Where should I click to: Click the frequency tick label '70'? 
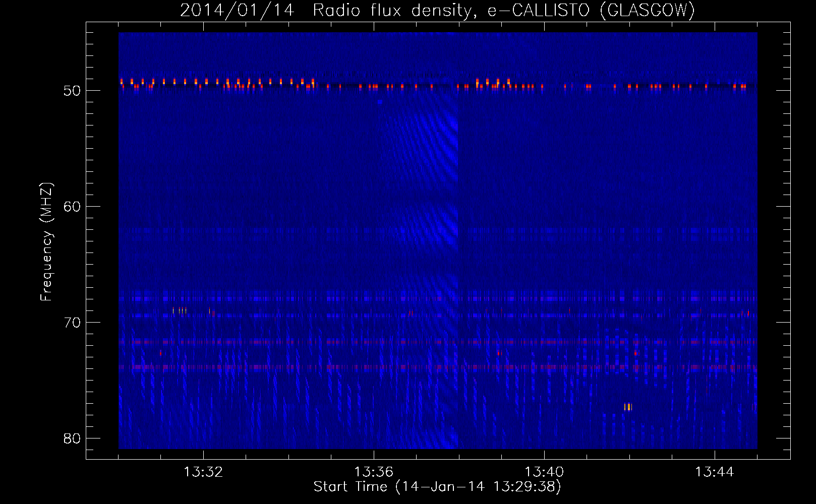[x=72, y=323]
